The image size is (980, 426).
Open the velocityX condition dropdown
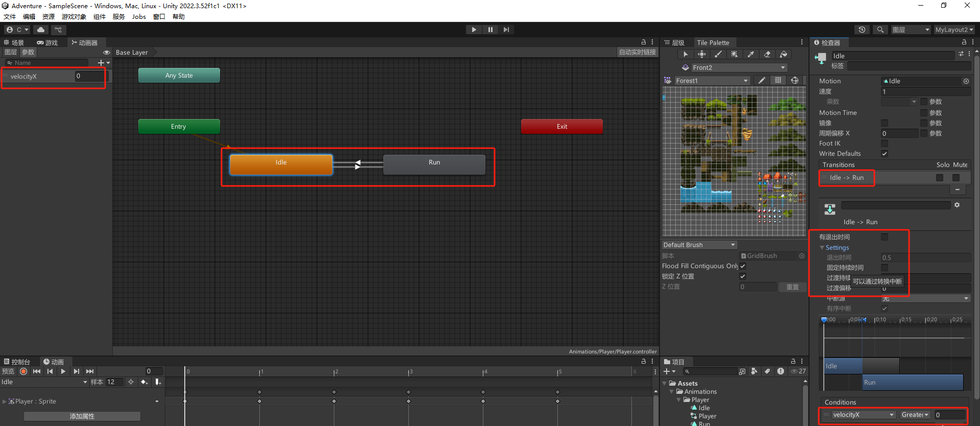(863, 415)
